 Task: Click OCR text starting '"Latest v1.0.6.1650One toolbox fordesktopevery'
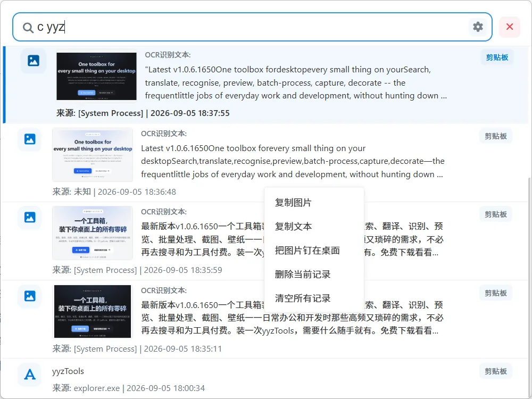pos(295,82)
